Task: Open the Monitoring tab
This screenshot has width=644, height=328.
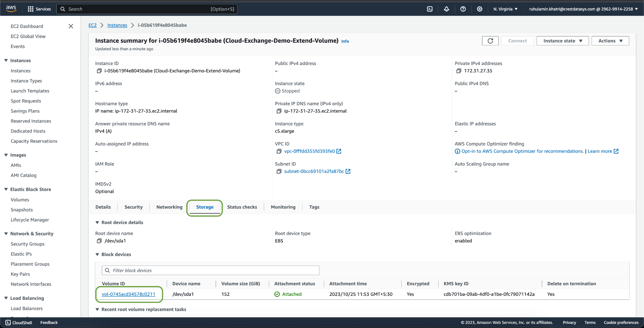Action: tap(283, 207)
